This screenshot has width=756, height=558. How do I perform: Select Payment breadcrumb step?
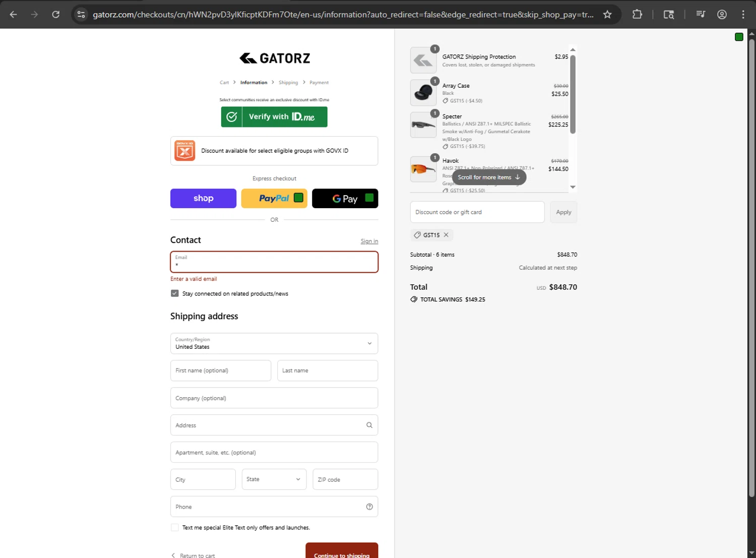coord(319,83)
